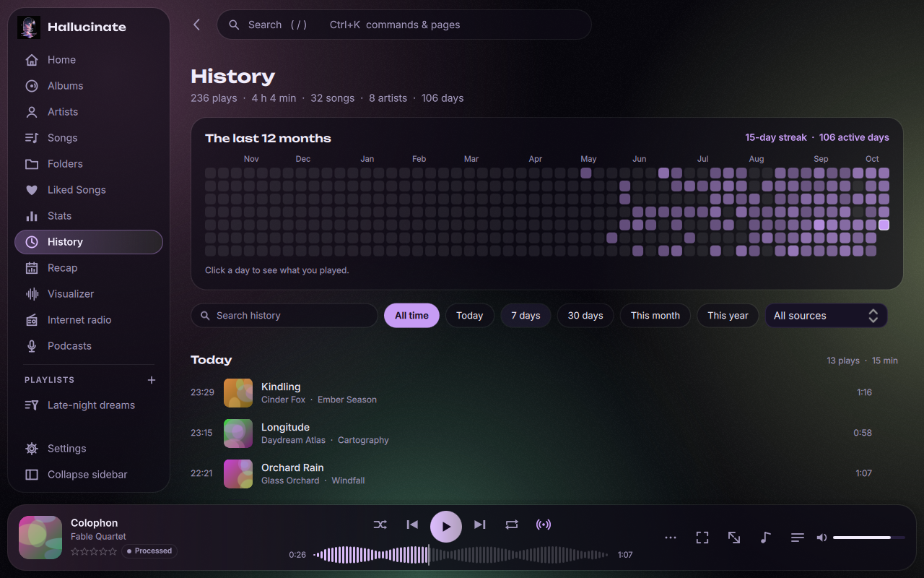Select This month filter

coord(655,316)
